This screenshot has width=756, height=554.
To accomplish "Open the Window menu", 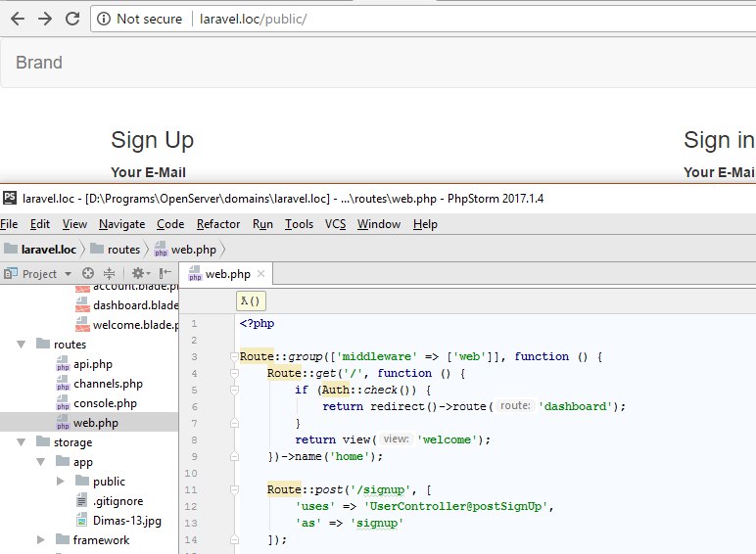I will click(x=379, y=224).
